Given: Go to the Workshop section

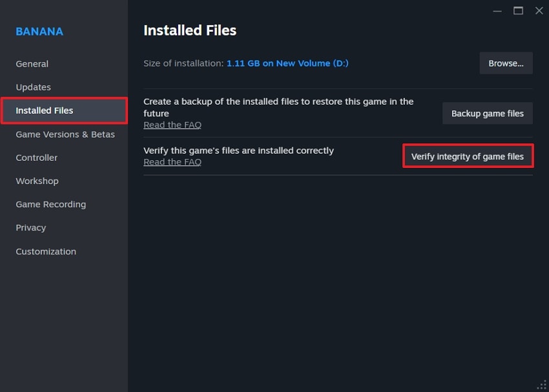Looking at the screenshot, I should point(37,181).
